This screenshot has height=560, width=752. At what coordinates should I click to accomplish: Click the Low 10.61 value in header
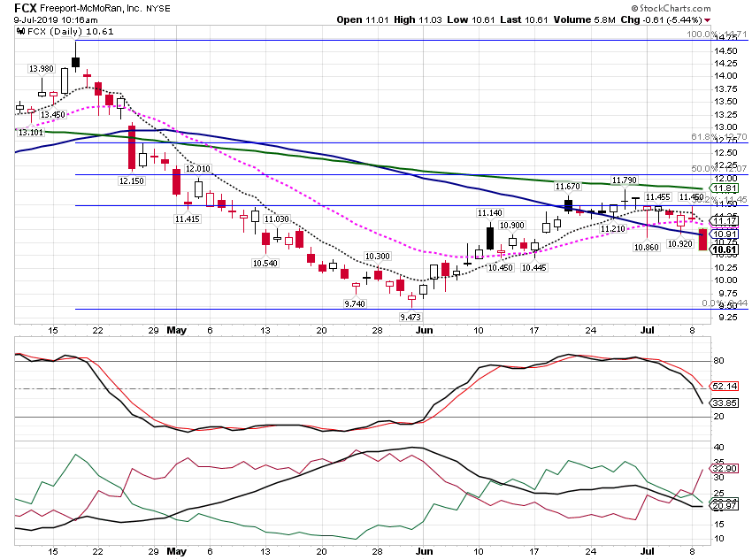point(471,19)
